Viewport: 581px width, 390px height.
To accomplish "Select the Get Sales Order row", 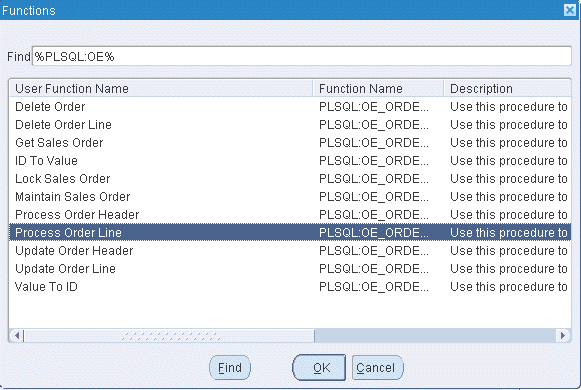I will click(x=290, y=143).
